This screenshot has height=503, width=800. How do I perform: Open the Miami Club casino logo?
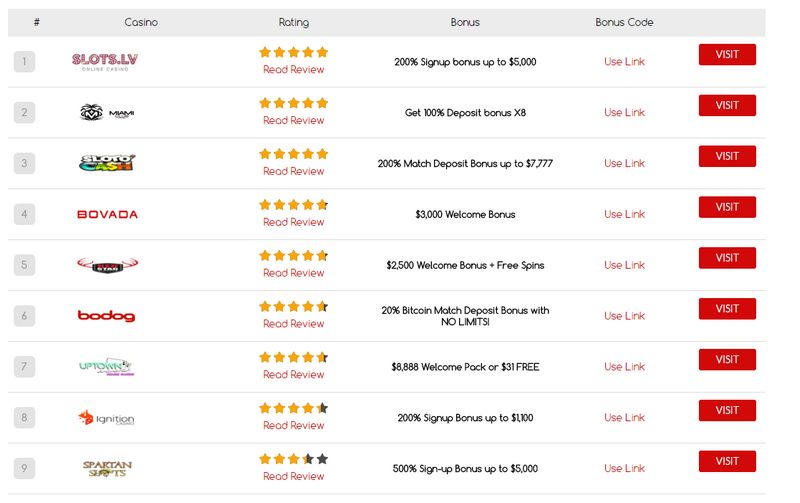[x=107, y=112]
